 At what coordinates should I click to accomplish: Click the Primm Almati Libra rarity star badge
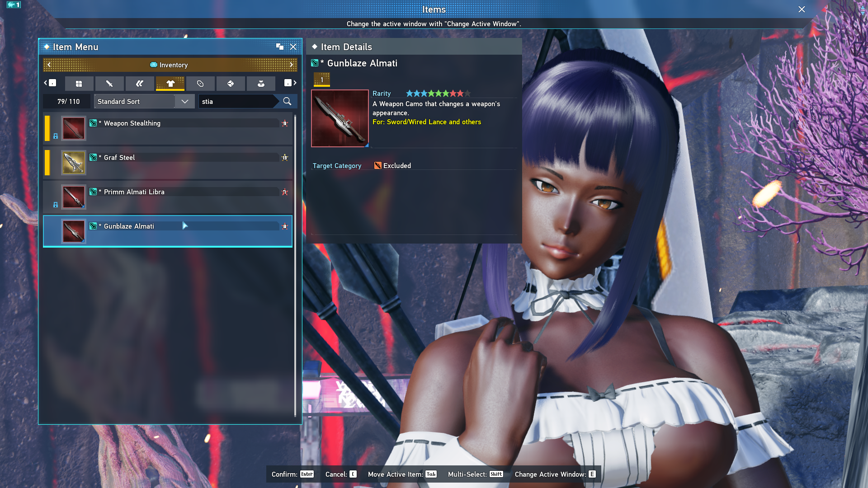pos(285,192)
